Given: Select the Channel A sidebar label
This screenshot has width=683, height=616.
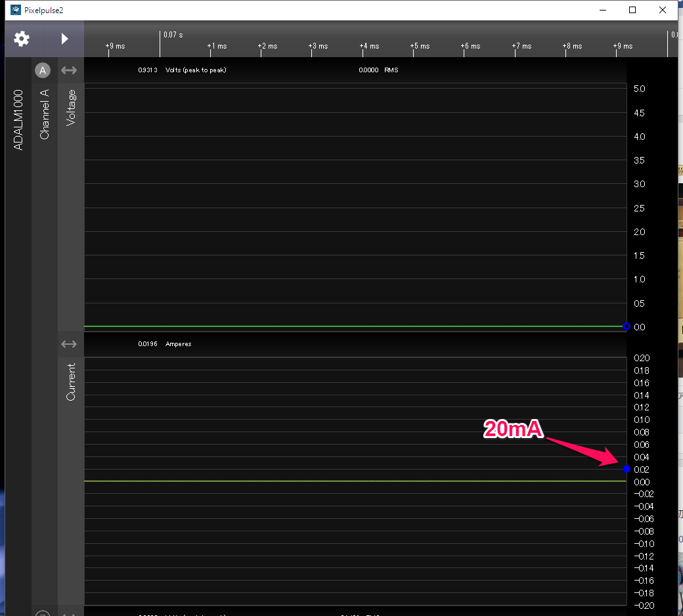Looking at the screenshot, I should tap(45, 114).
